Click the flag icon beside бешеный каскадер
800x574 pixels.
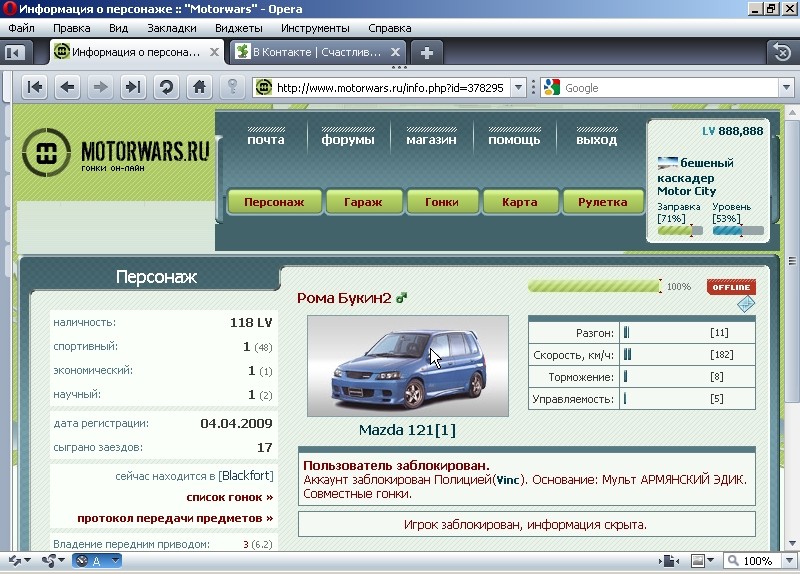(667, 163)
